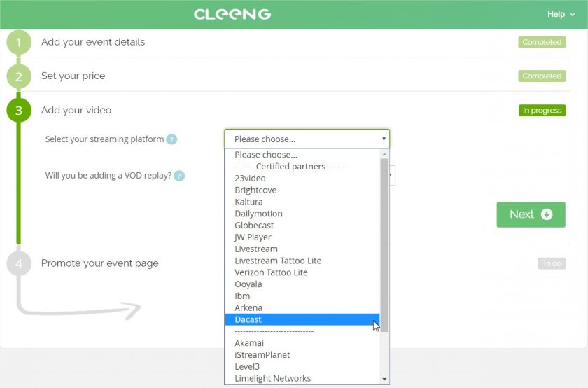
Task: Click the To do badge
Action: [552, 263]
